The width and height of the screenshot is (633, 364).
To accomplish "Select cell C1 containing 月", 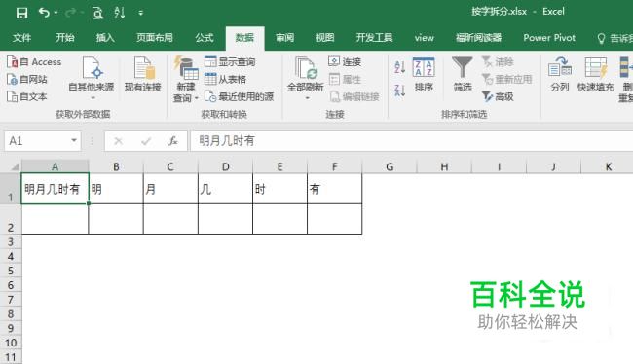I will (170, 189).
